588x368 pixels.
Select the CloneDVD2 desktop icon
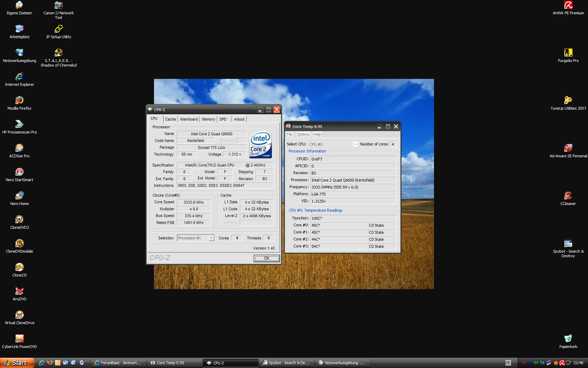coord(19,219)
